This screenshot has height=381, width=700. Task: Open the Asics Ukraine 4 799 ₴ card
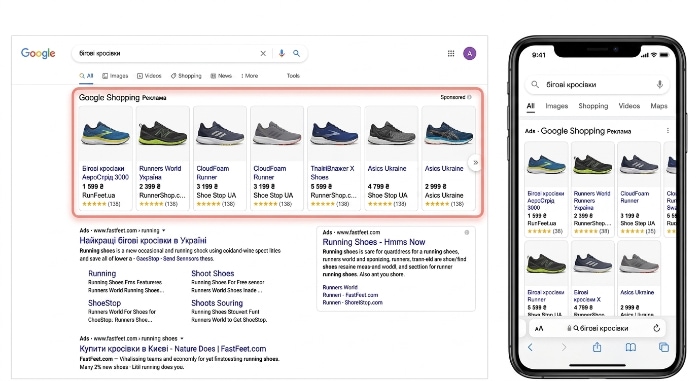(x=391, y=158)
